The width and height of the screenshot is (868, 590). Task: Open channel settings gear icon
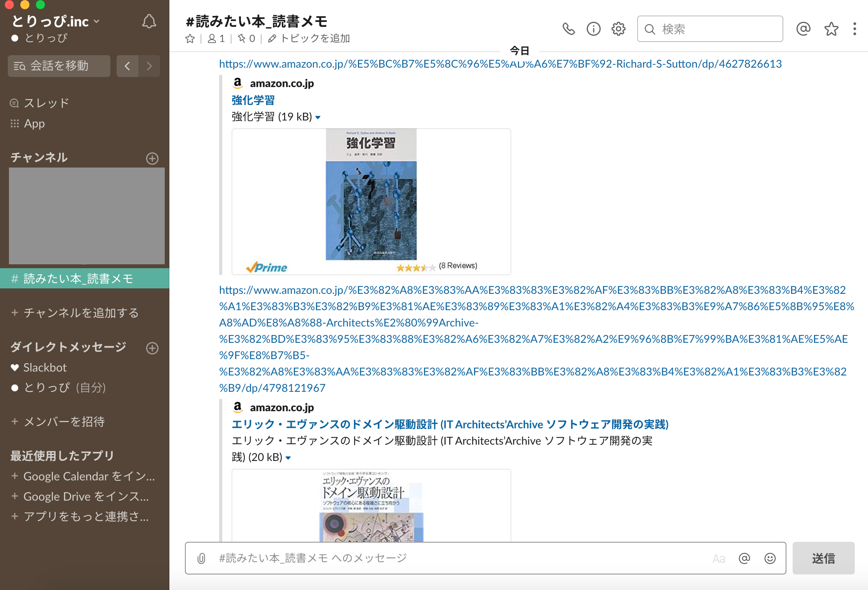618,29
